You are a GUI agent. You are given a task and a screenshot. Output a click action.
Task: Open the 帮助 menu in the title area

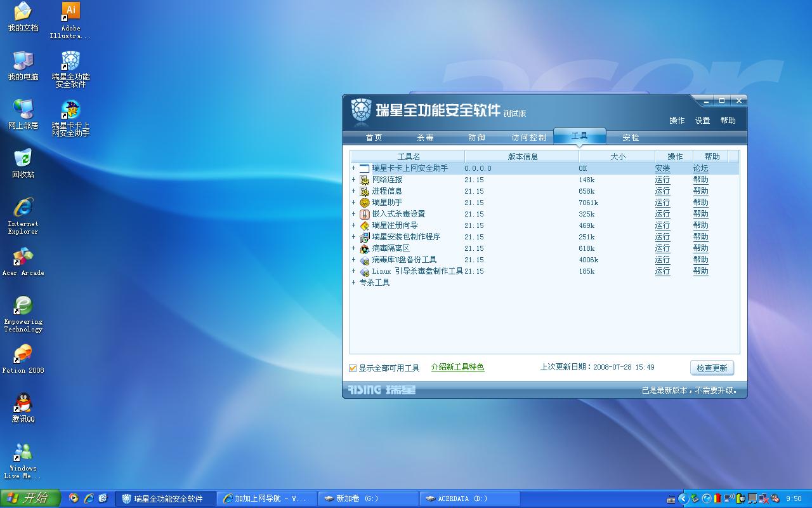(x=728, y=121)
